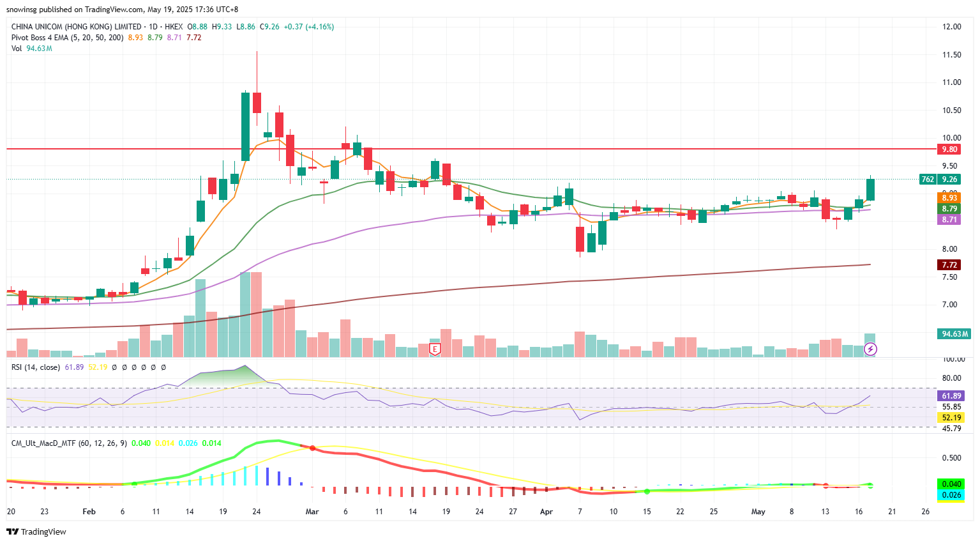Click the 12.00 price axis tick

(951, 27)
